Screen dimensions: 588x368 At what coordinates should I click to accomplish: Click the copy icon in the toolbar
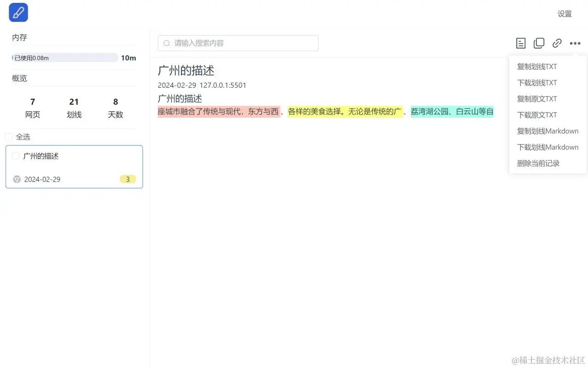[539, 42]
